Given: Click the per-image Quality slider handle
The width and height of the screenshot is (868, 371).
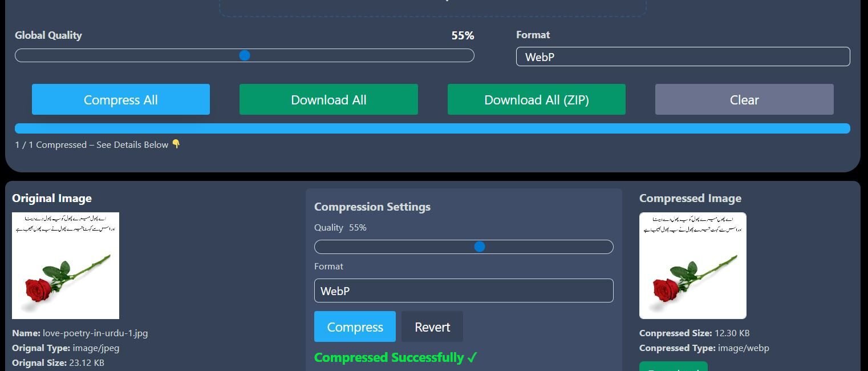Looking at the screenshot, I should click(480, 247).
